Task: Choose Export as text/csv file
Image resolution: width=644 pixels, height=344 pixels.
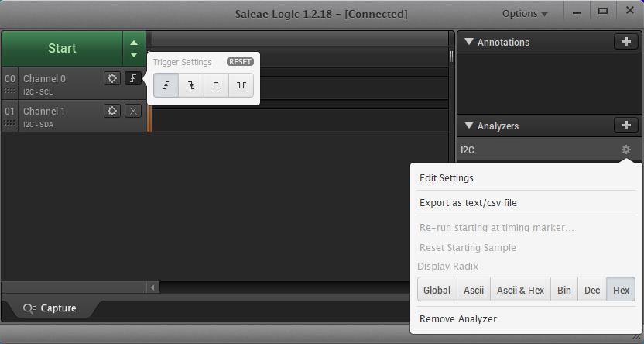Action: pos(468,203)
